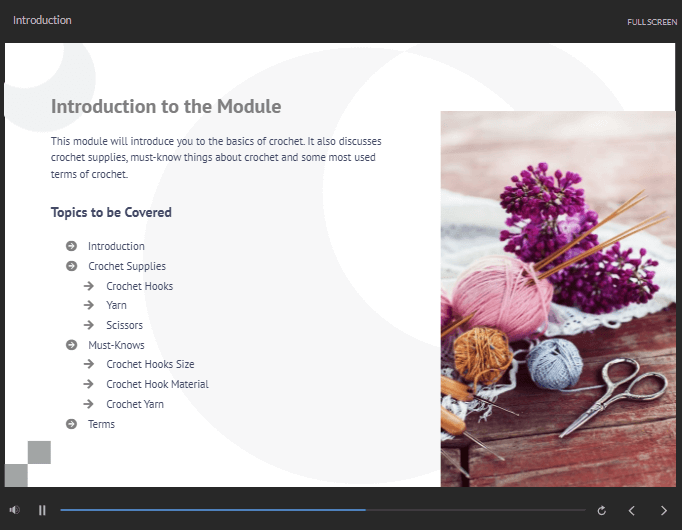682x530 pixels.
Task: Select the 'Yarn' subtopic
Action: [x=117, y=305]
